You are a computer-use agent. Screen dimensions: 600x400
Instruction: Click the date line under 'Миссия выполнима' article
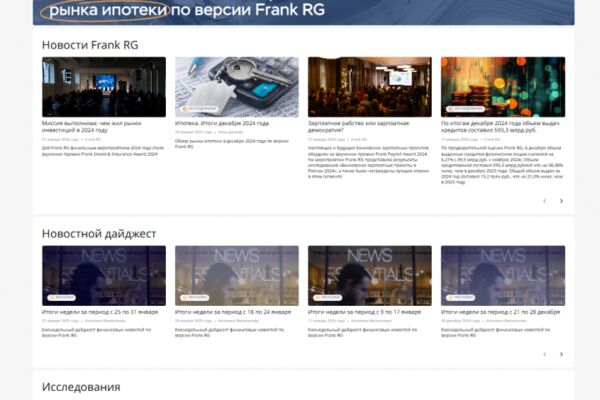[x=72, y=140]
